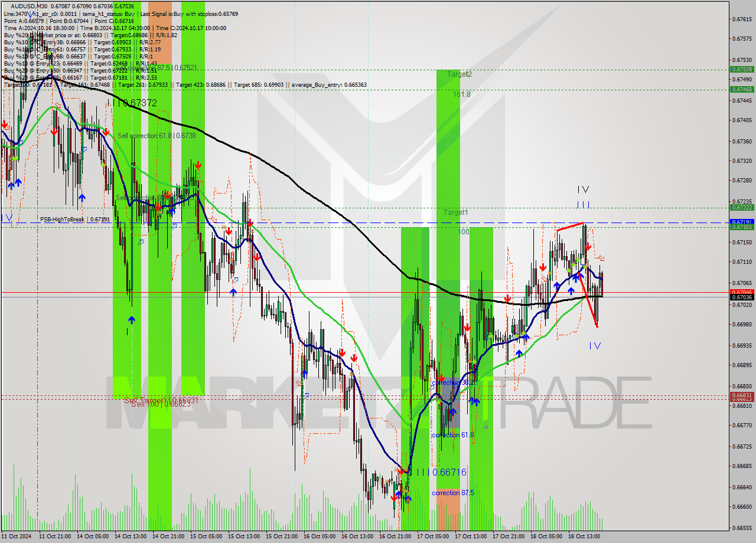Click the green 0.67509 price tag
756x543 pixels.
[742, 69]
